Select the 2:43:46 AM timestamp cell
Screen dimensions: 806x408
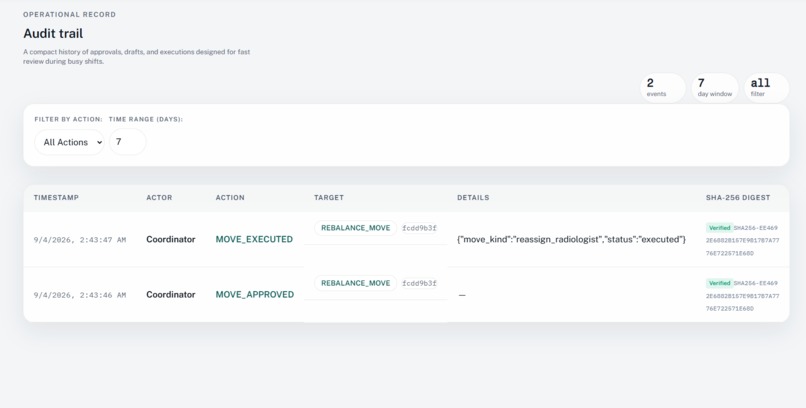[x=80, y=295]
